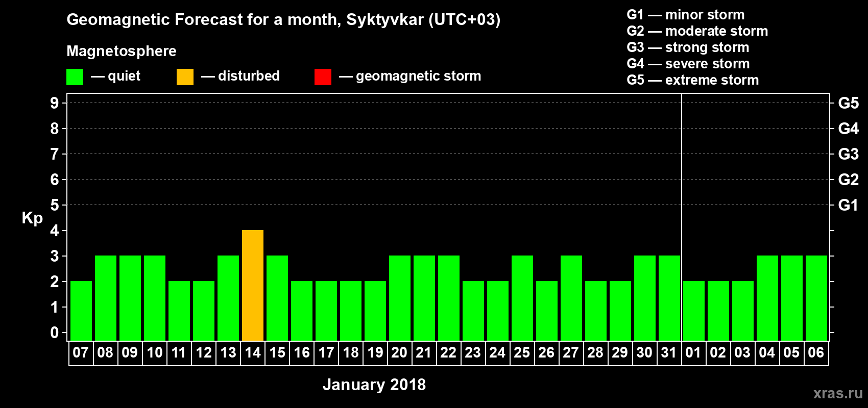Click the "January 2018" month label
The width and height of the screenshot is (868, 408).
pos(374,385)
